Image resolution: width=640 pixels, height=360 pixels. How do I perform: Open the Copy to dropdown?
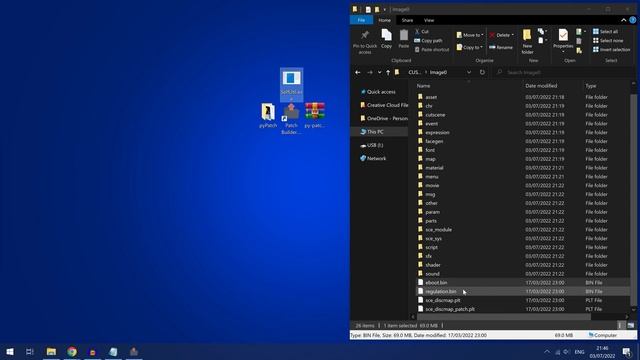pyautogui.click(x=469, y=47)
